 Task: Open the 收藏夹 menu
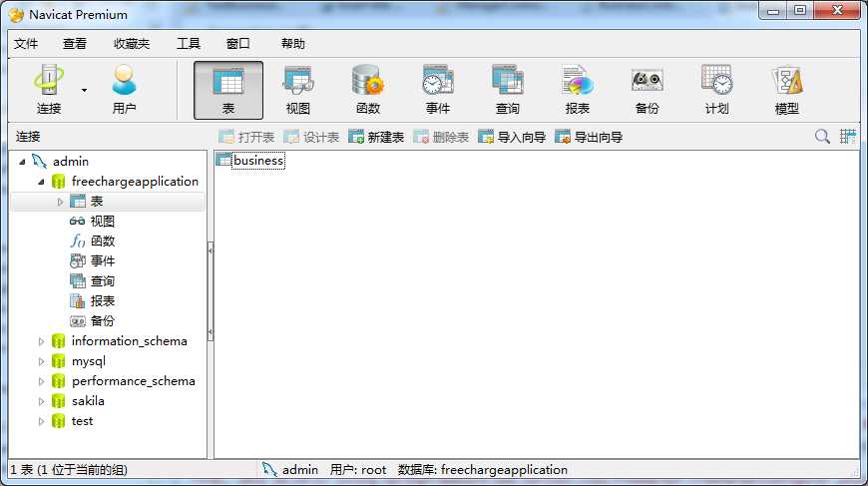pyautogui.click(x=132, y=43)
